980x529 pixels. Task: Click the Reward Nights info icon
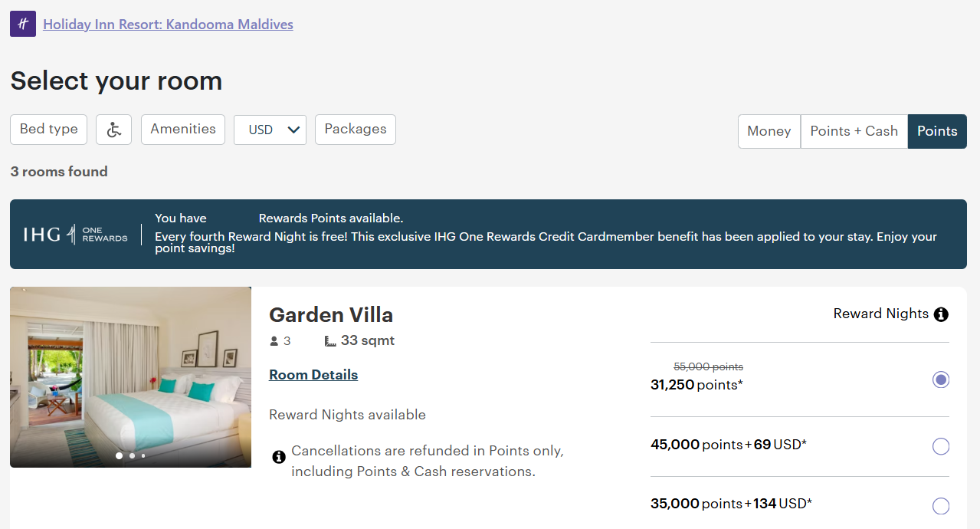941,314
